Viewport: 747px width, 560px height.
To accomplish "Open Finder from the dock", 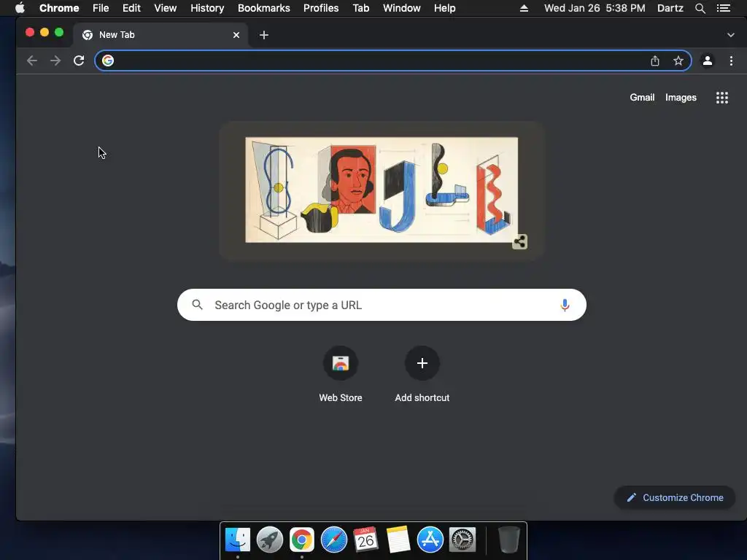I will pyautogui.click(x=238, y=540).
